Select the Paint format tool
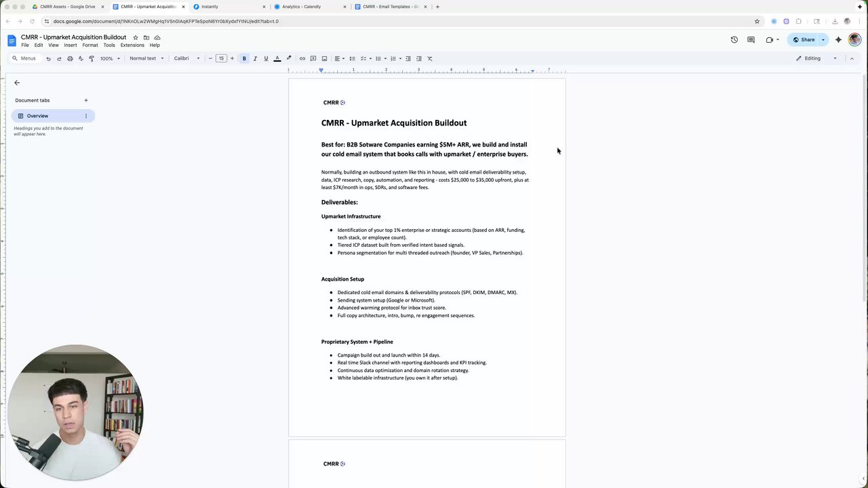This screenshot has width=868, height=488. [92, 58]
